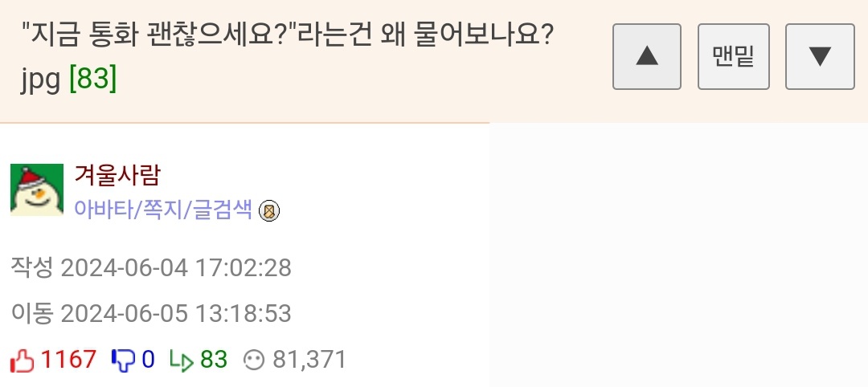Click the 작성 2024-06-04 timestamp

tap(151, 267)
